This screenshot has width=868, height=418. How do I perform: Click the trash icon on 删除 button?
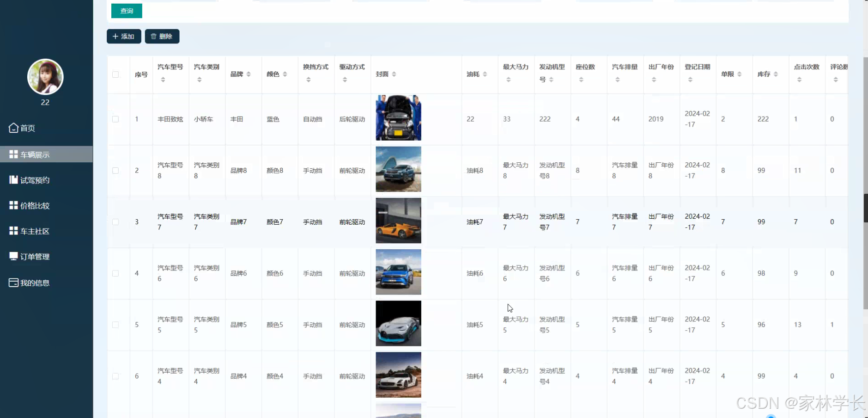tap(154, 36)
